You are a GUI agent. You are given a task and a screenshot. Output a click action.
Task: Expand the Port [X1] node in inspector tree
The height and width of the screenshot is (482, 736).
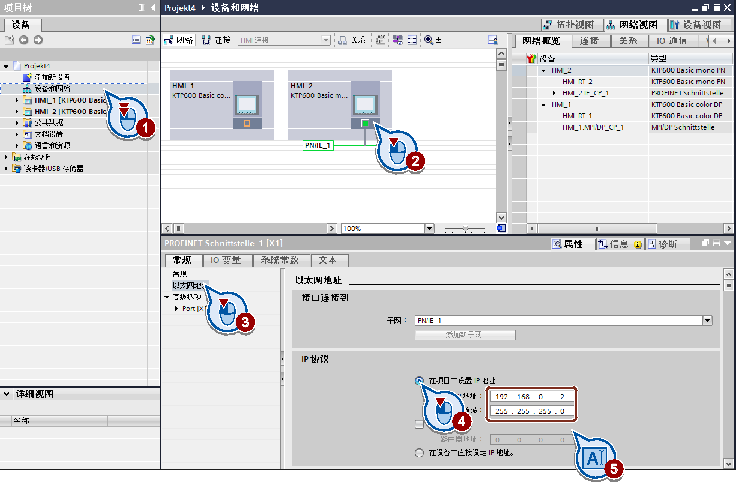click(x=176, y=308)
